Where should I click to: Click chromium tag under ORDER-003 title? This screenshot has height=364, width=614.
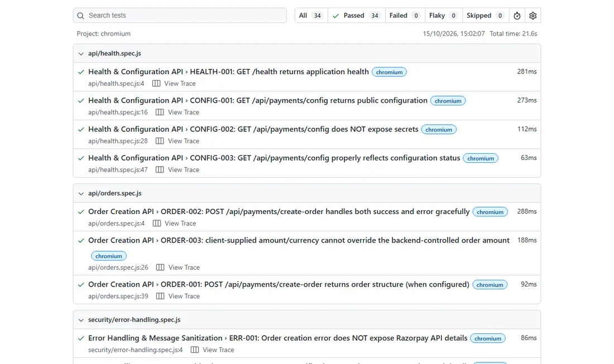click(108, 256)
